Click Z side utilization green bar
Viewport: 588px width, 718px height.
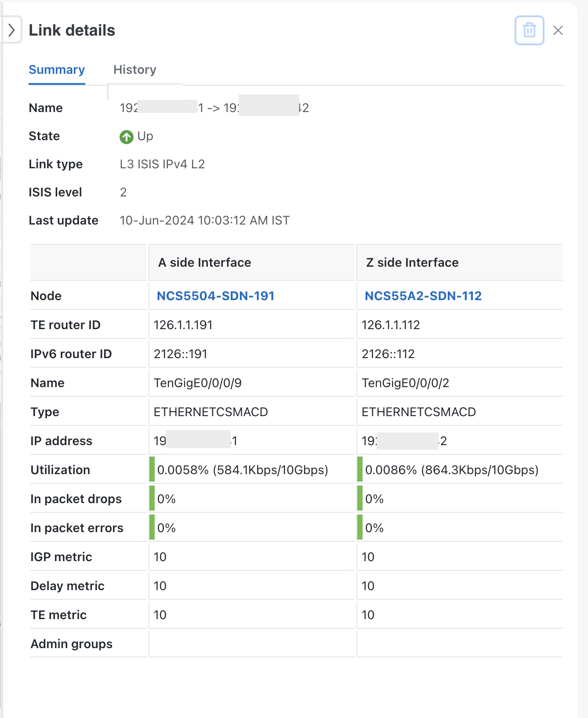pos(360,469)
